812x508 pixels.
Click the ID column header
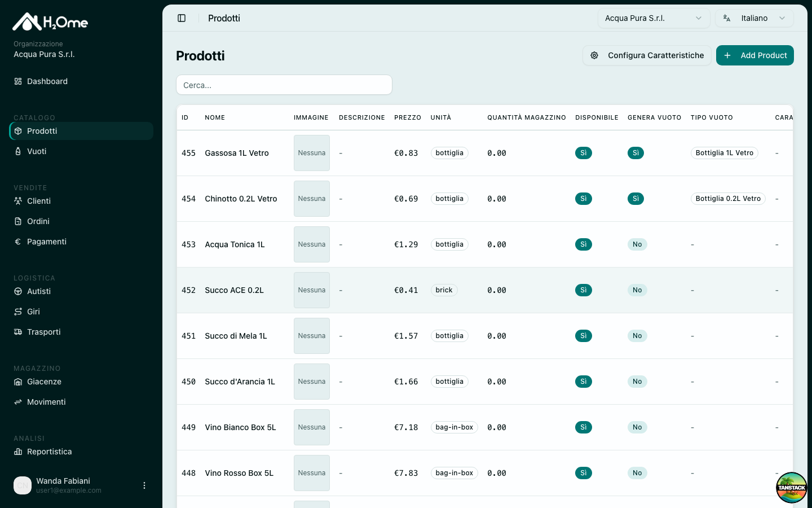tap(185, 117)
